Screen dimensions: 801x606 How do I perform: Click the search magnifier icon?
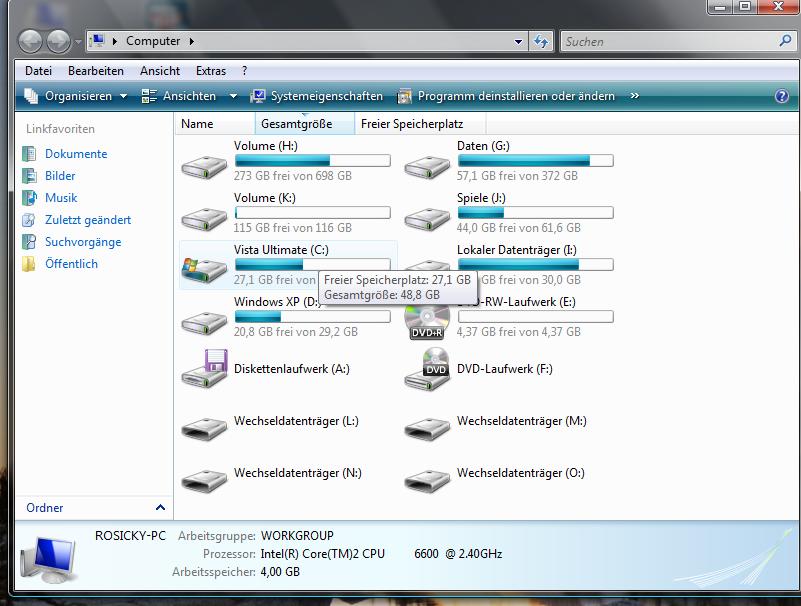pyautogui.click(x=786, y=41)
